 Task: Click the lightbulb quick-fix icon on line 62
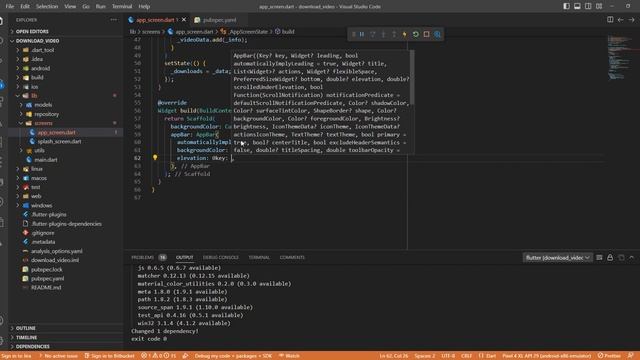pyautogui.click(x=155, y=158)
